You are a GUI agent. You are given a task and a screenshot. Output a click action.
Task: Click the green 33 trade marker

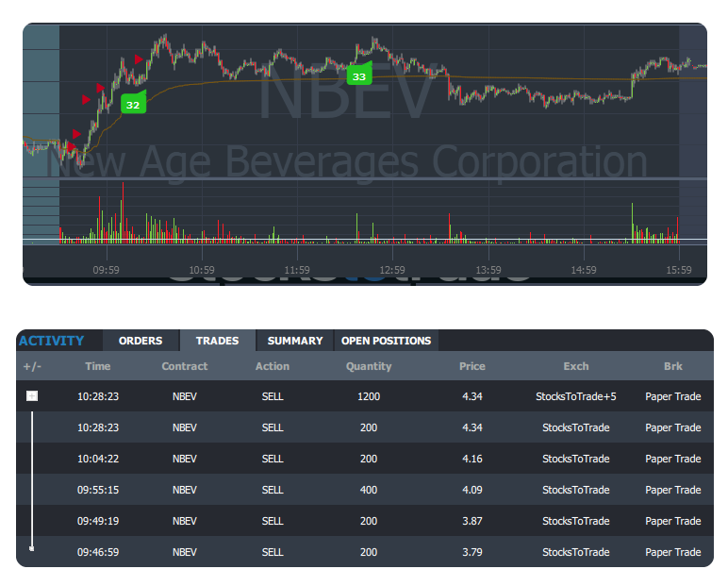click(358, 75)
